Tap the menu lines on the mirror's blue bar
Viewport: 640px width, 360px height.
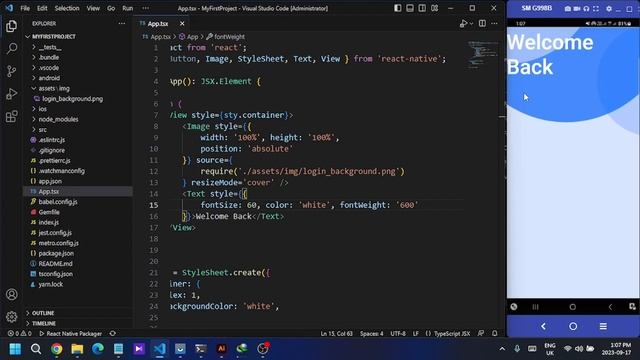coord(603,326)
